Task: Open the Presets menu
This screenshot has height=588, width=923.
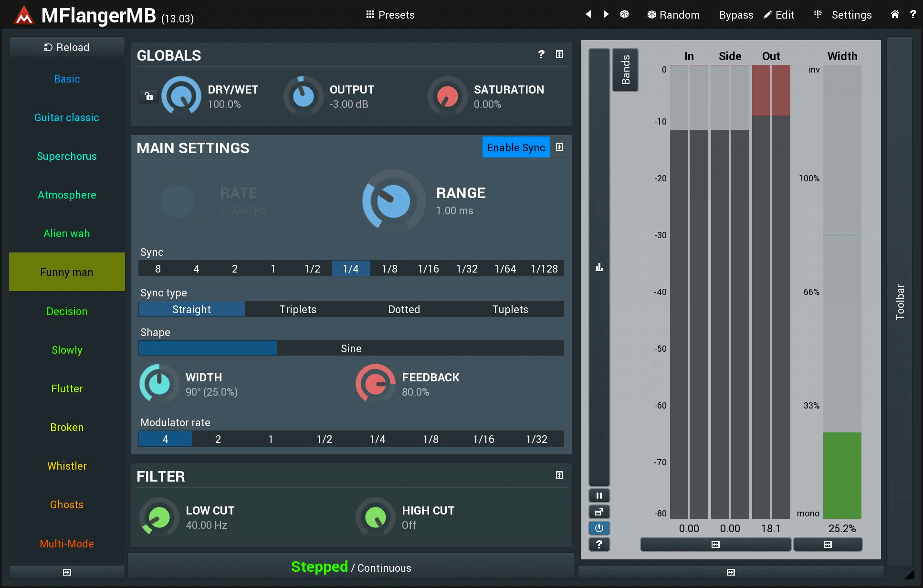Action: [390, 15]
